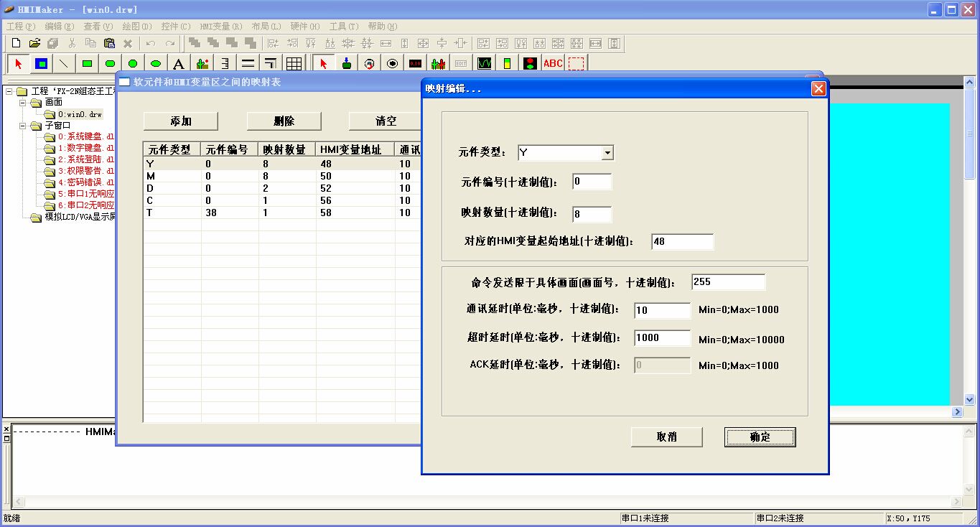This screenshot has width=980, height=527.
Task: Open the 元件类型 dropdown list
Action: tap(607, 153)
